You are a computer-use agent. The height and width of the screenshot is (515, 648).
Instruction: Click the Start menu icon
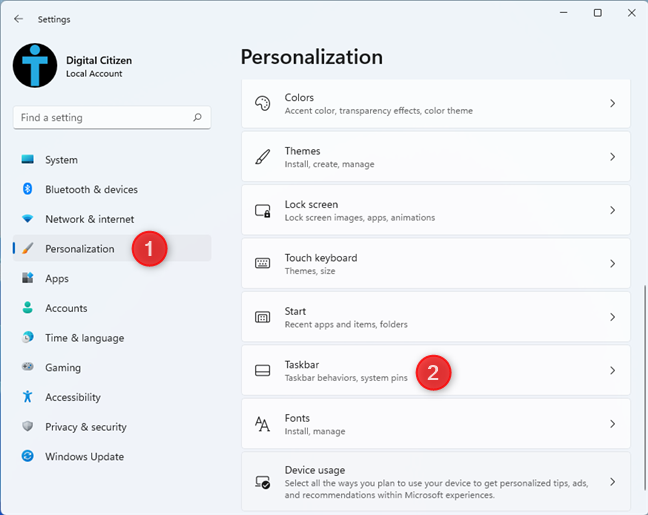coord(262,317)
